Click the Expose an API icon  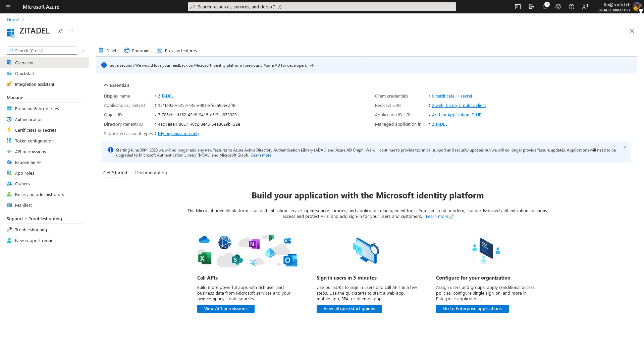coord(9,162)
